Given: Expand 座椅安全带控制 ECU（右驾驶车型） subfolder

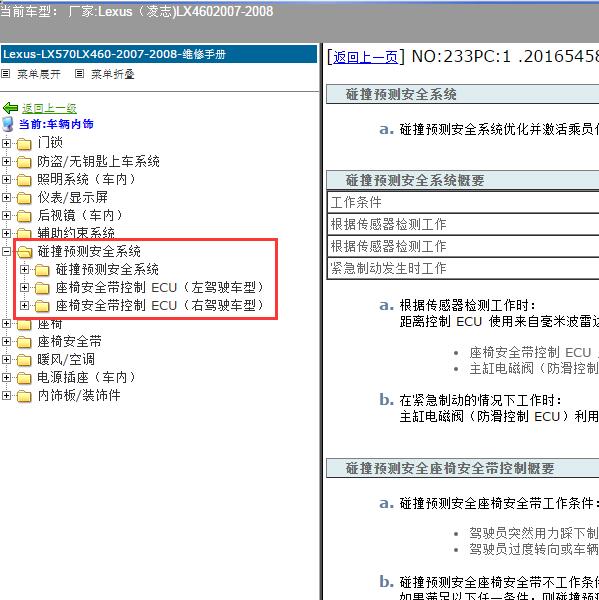Looking at the screenshot, I should [24, 305].
